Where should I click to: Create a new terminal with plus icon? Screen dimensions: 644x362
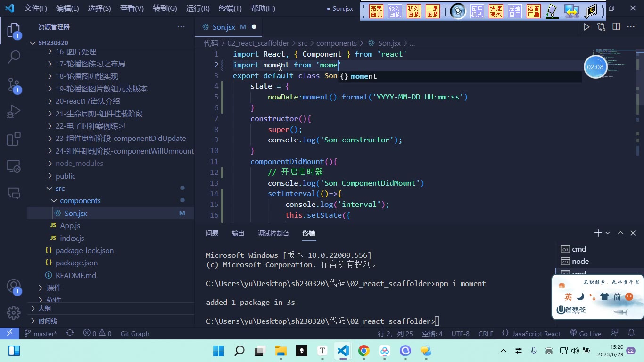pyautogui.click(x=598, y=233)
